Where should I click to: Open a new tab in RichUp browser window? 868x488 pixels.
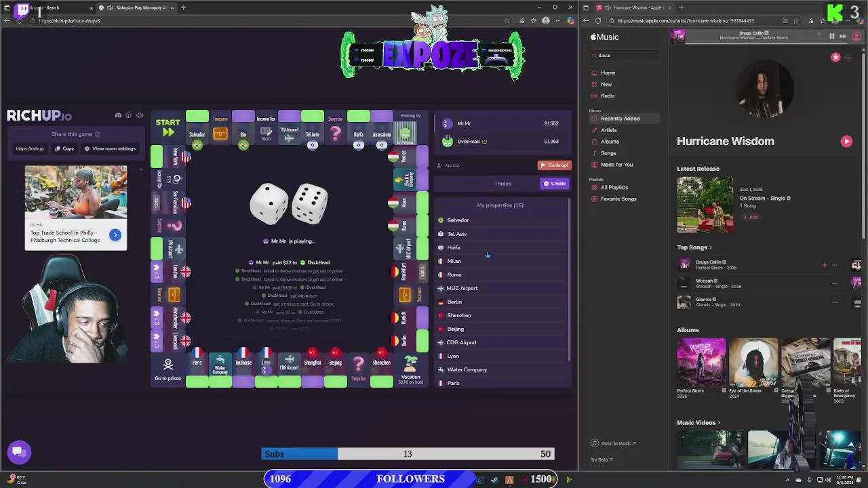(183, 7)
